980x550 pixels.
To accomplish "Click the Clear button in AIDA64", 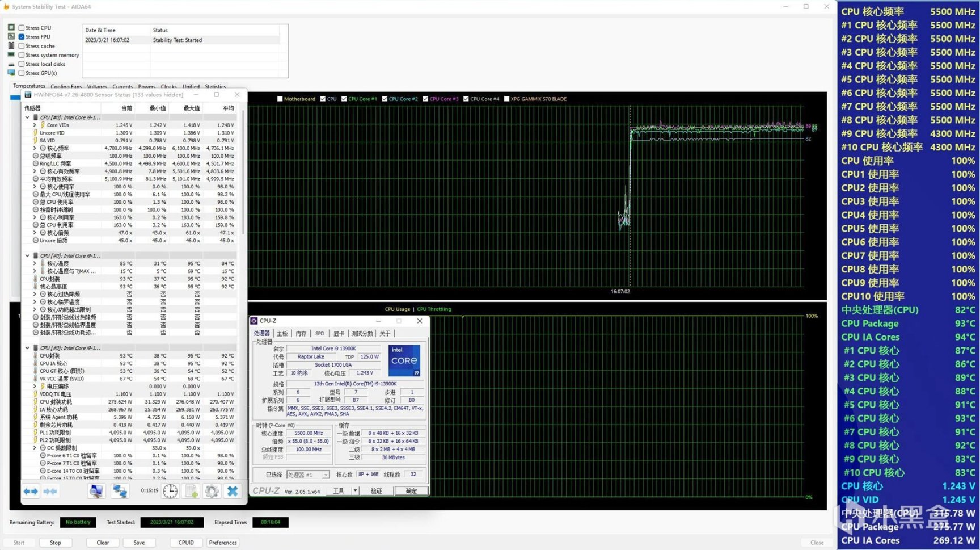I will point(103,543).
